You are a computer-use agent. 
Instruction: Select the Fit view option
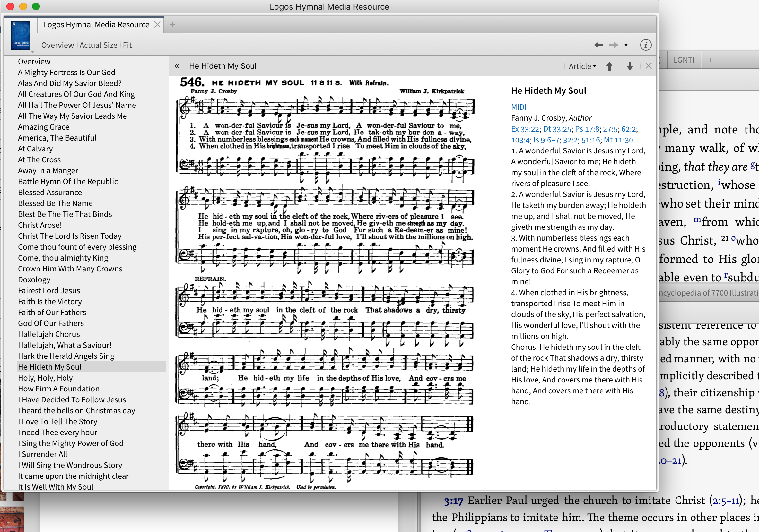(127, 45)
